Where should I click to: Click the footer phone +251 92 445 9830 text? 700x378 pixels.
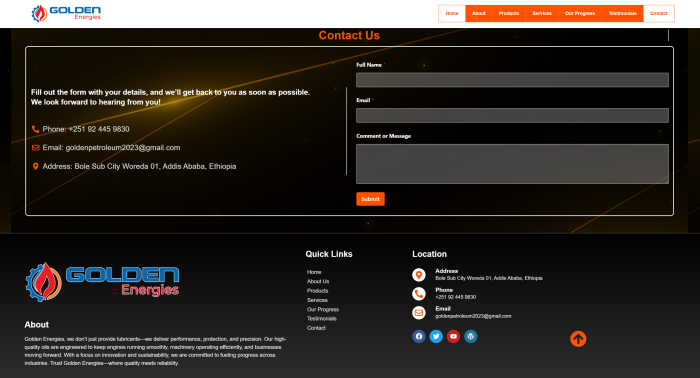click(455, 297)
